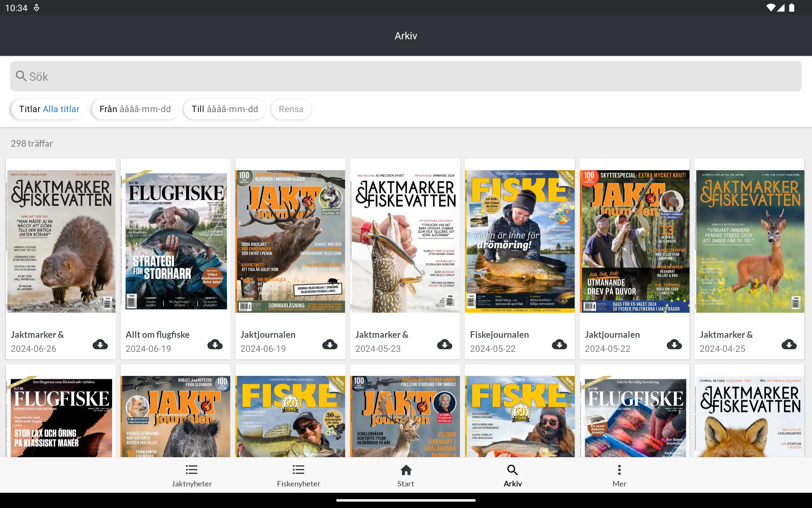Open the Från date picker
Screen dimensions: 812x508
point(135,109)
